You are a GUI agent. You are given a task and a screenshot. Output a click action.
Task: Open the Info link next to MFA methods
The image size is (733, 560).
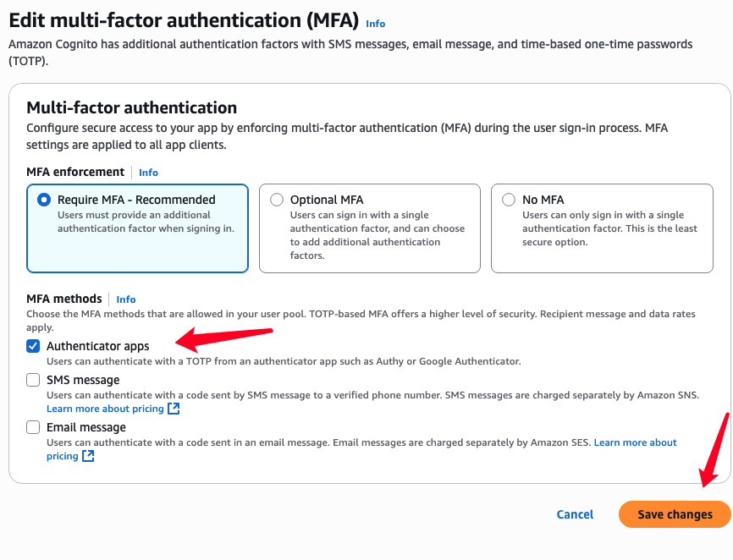(126, 299)
